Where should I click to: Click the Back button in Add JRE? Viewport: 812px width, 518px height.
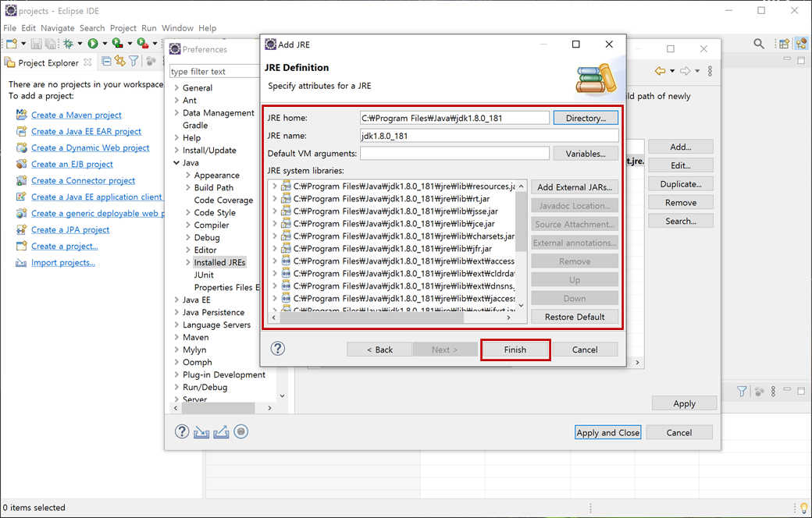379,349
